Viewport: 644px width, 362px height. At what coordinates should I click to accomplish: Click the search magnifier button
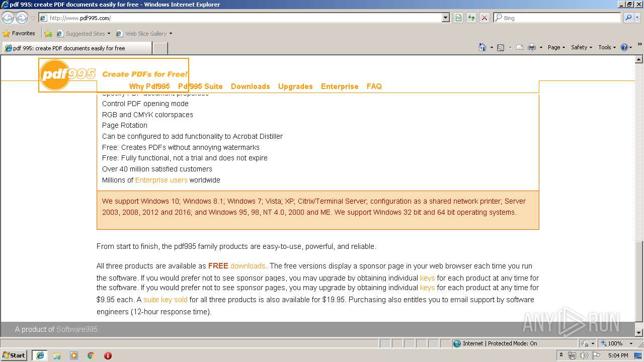click(628, 18)
